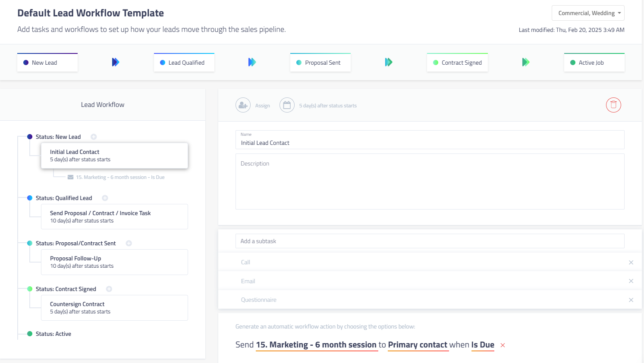Click the envelope icon for Marketing email action
Image resolution: width=644 pixels, height=363 pixels.
pyautogui.click(x=70, y=177)
